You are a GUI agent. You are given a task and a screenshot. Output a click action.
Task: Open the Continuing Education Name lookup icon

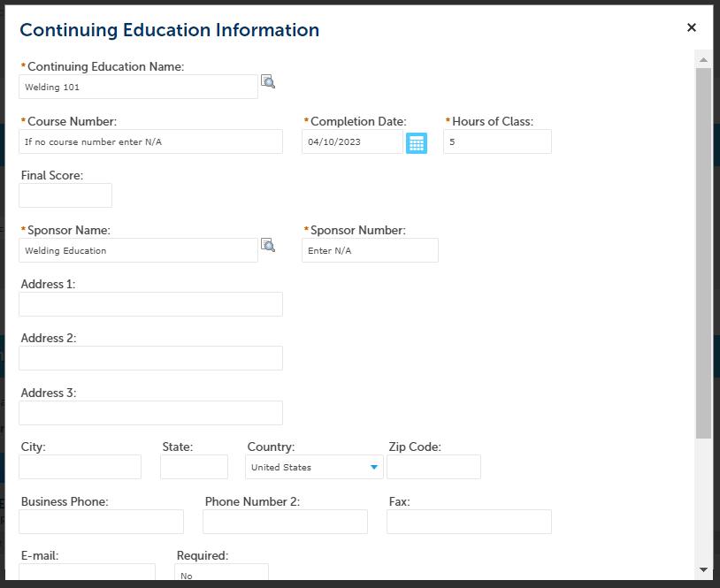pyautogui.click(x=268, y=82)
